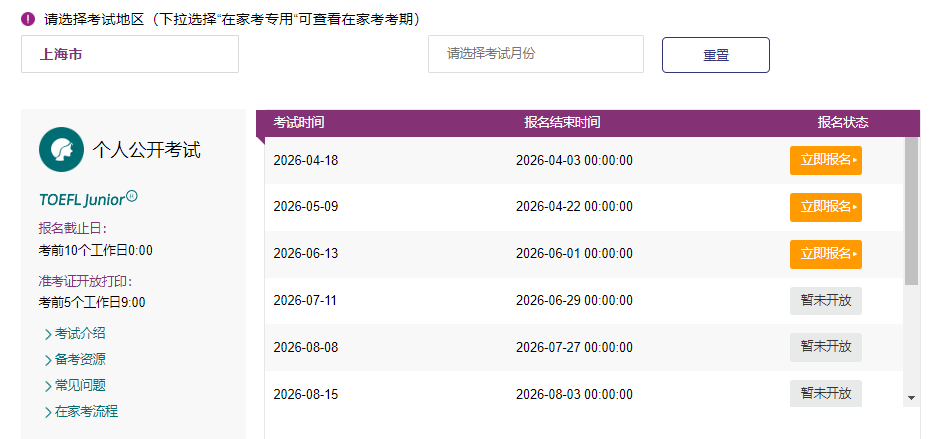This screenshot has height=439, width=930.
Task: Click the purple exclamation notice icon
Action: click(28, 19)
